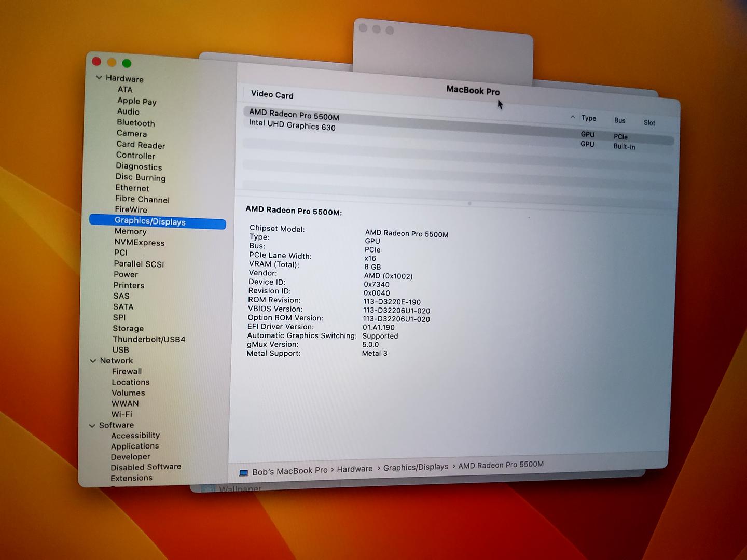The image size is (747, 560).
Task: Go to Bob's MacBook Pro breadcrumb
Action: (x=290, y=471)
